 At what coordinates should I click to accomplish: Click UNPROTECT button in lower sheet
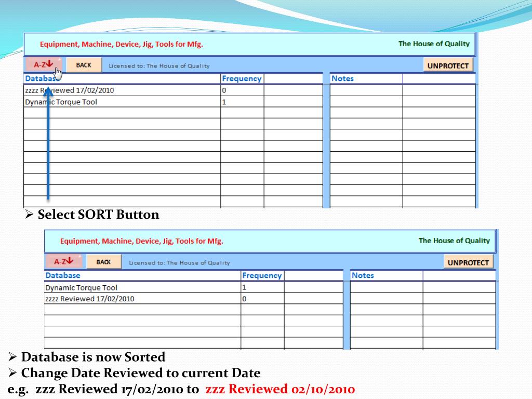[x=468, y=262]
